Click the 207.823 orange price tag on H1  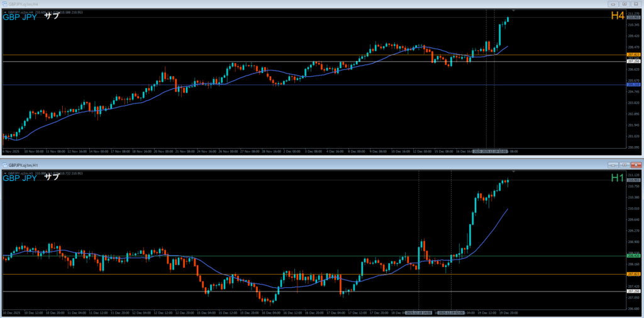pyautogui.click(x=633, y=275)
